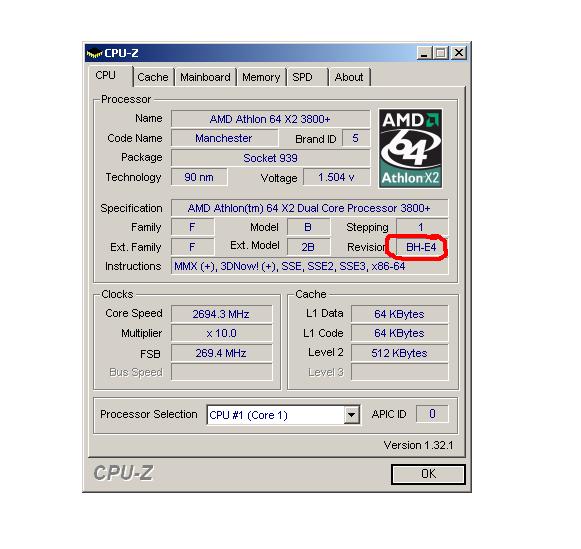
Task: Click the Version 1.32.1 text
Action: click(x=418, y=445)
